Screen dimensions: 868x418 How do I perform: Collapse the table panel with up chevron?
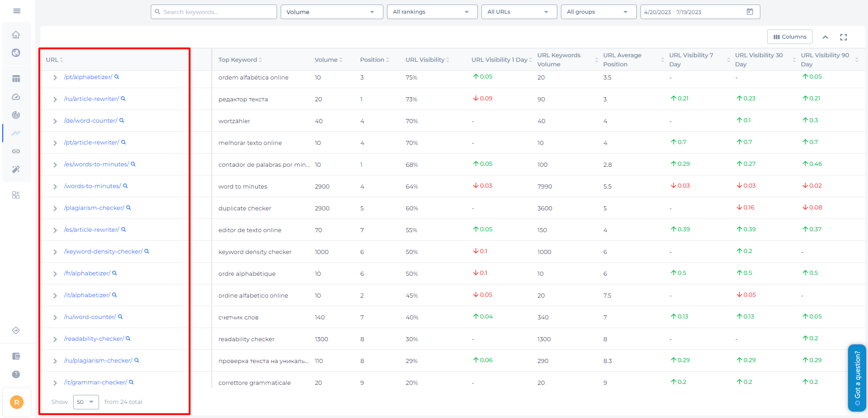click(x=825, y=37)
